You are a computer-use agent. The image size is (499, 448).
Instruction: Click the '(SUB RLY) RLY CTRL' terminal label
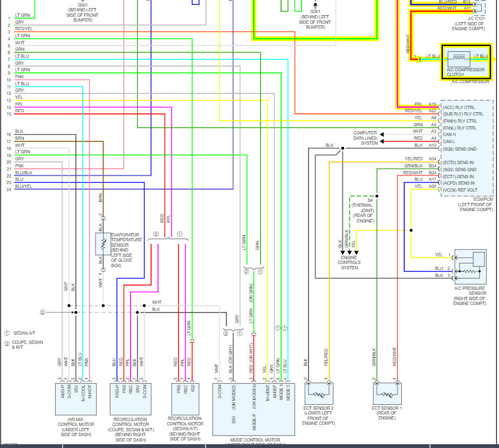click(x=463, y=114)
